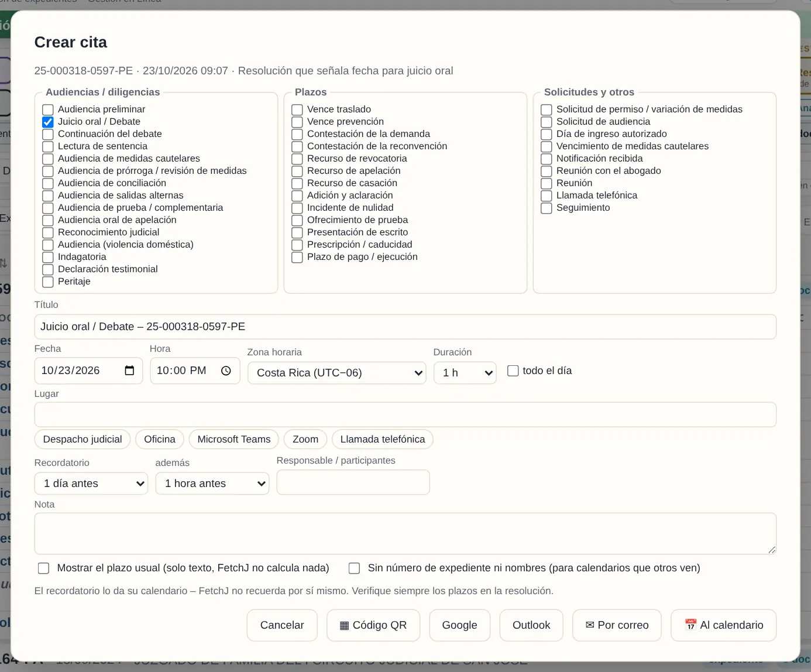Image resolution: width=811 pixels, height=672 pixels.
Task: Choose the Oficina location chip
Action: click(x=160, y=439)
